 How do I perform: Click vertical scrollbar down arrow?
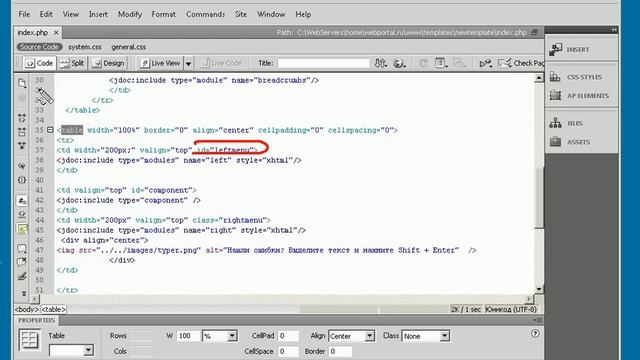(539, 289)
